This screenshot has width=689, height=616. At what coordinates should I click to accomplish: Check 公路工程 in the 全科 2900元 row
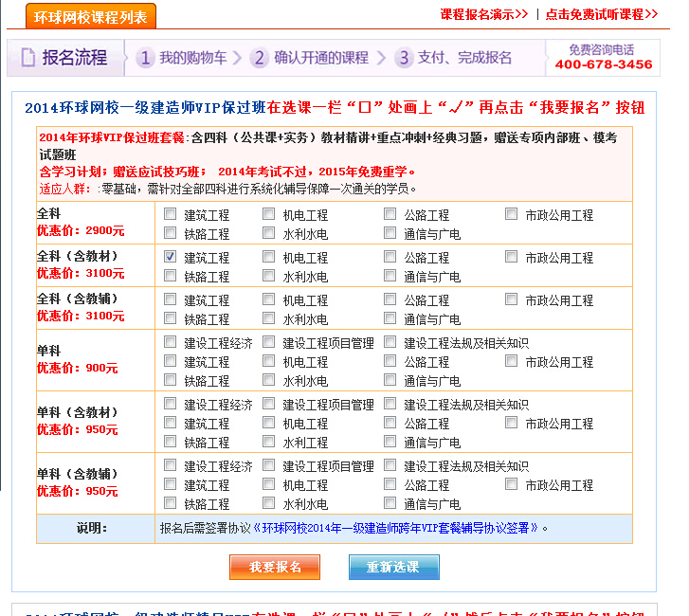pos(390,214)
